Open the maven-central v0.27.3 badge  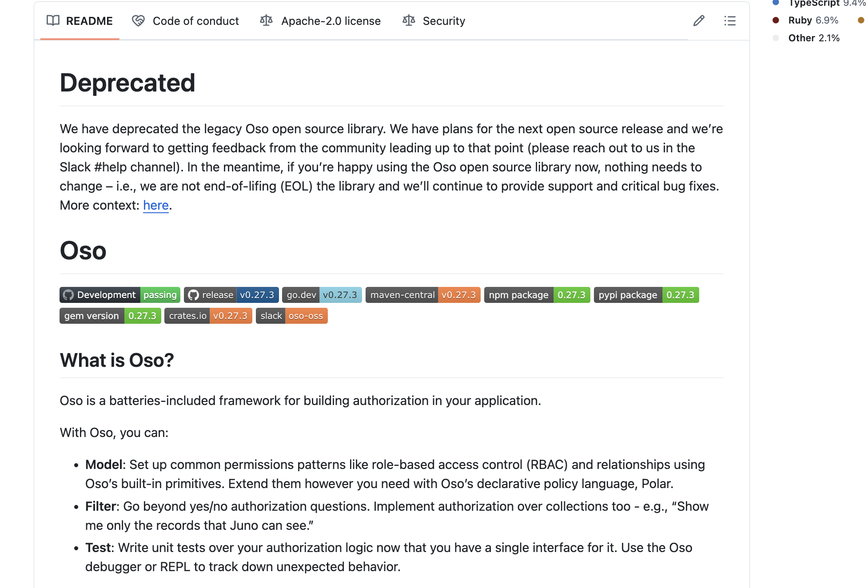click(x=423, y=295)
